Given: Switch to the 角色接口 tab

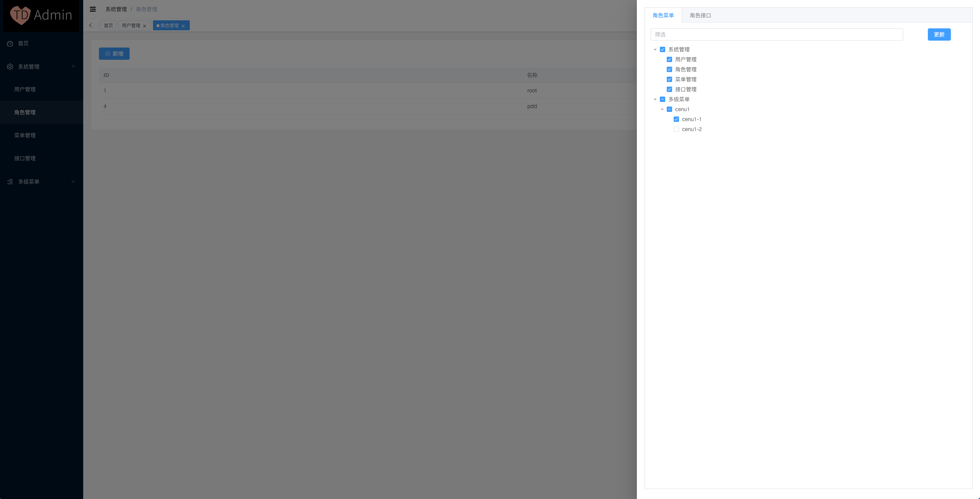Looking at the screenshot, I should coord(700,15).
